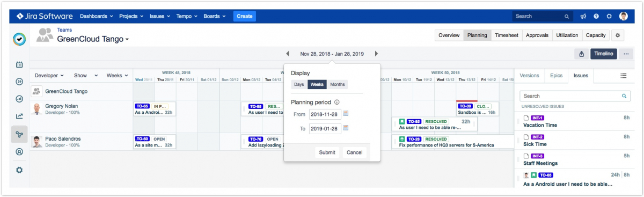
Task: Open the Show dropdown
Action: 86,76
